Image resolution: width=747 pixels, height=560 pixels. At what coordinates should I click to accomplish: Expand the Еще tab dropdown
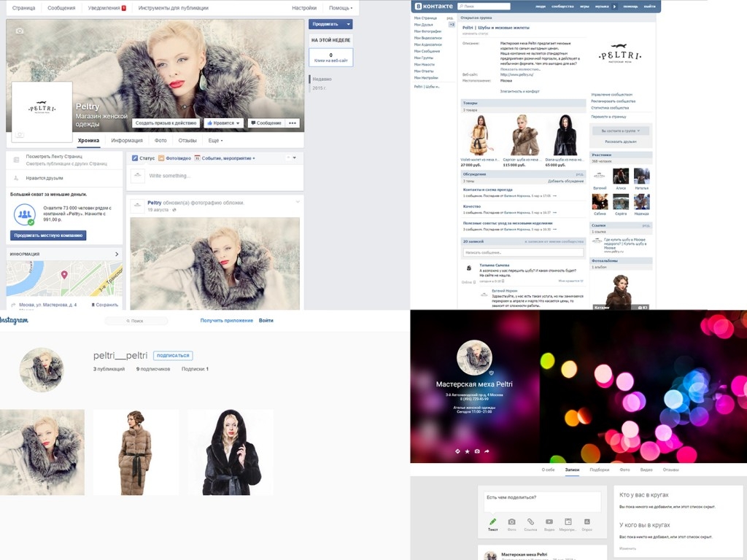(x=215, y=141)
